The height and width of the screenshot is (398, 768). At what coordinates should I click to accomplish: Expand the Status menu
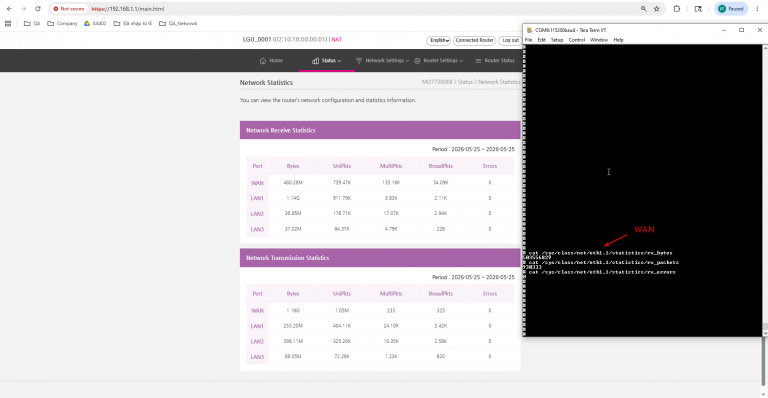point(327,61)
